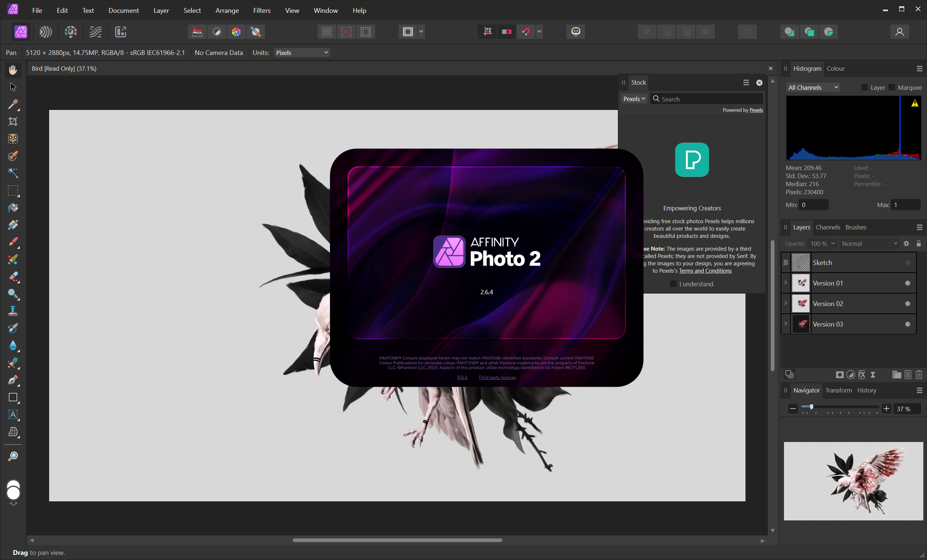This screenshot has width=927, height=560.
Task: Select the Clone Brush tool
Action: coord(13,311)
